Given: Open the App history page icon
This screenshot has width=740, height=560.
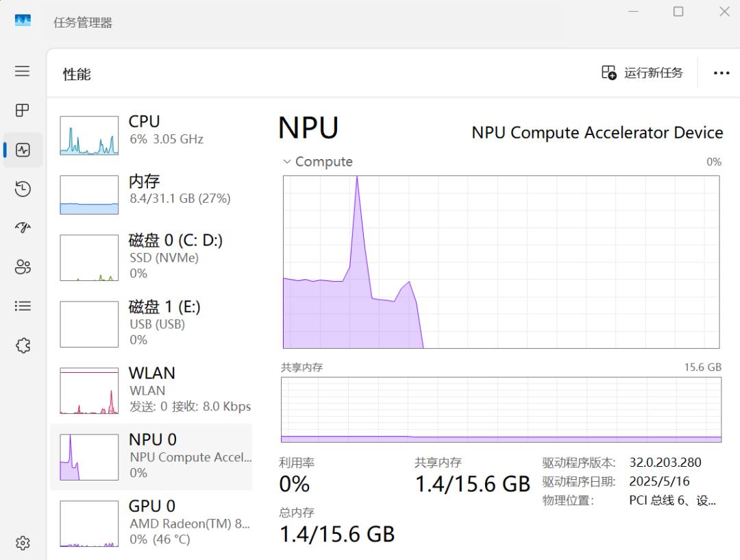Looking at the screenshot, I should coord(23,189).
